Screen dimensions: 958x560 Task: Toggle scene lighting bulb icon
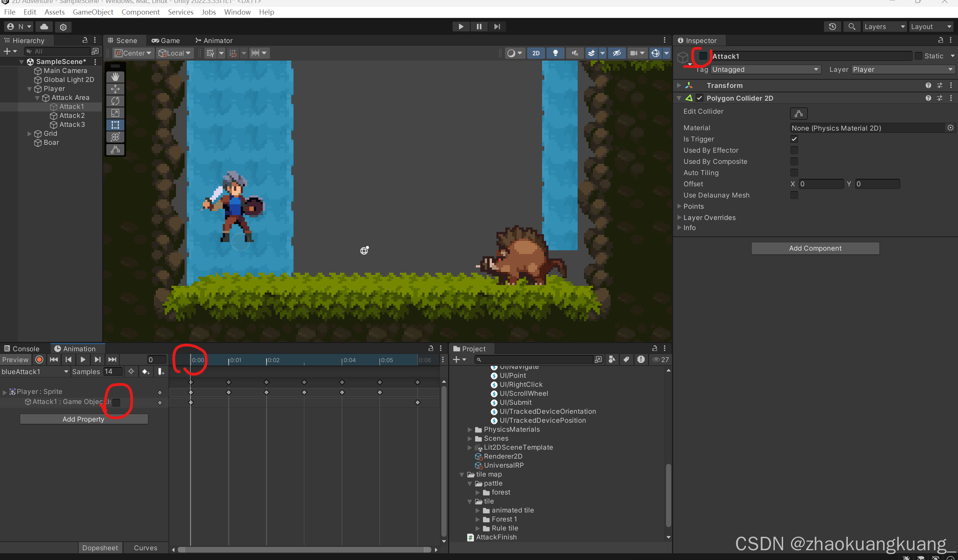pyautogui.click(x=555, y=53)
